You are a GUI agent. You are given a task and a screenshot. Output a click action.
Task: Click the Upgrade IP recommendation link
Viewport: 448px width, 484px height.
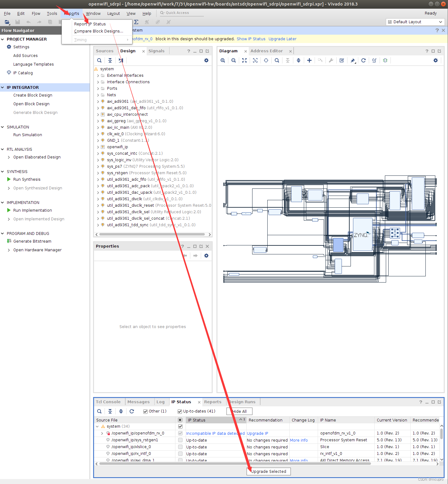click(257, 434)
